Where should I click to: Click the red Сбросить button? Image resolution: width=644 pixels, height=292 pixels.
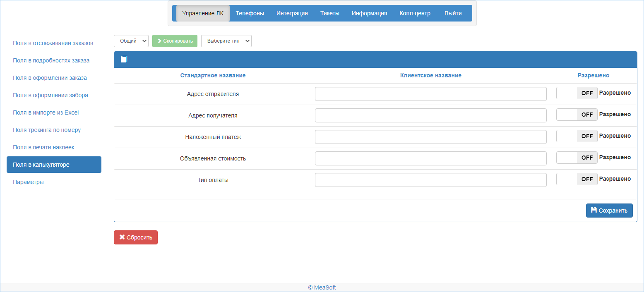(x=136, y=237)
